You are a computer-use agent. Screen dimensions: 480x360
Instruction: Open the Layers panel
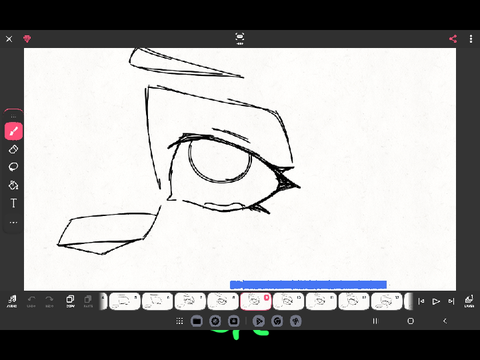pos(469,301)
